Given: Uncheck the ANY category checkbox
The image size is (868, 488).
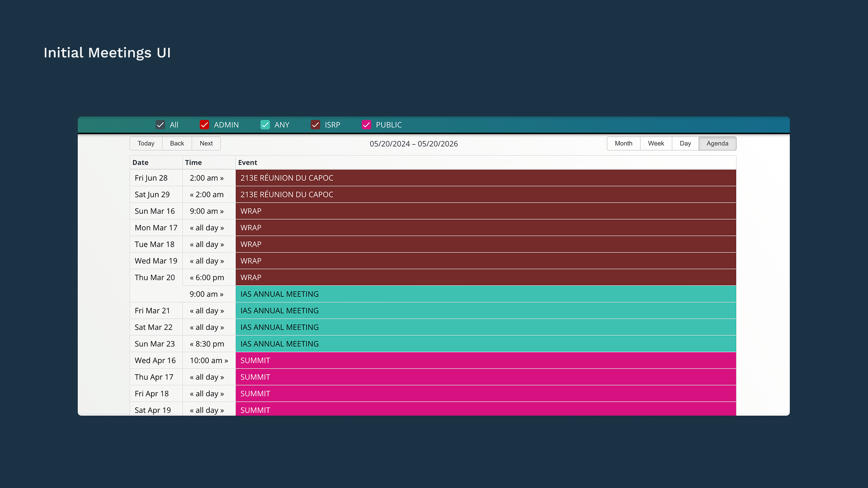Looking at the screenshot, I should (265, 125).
